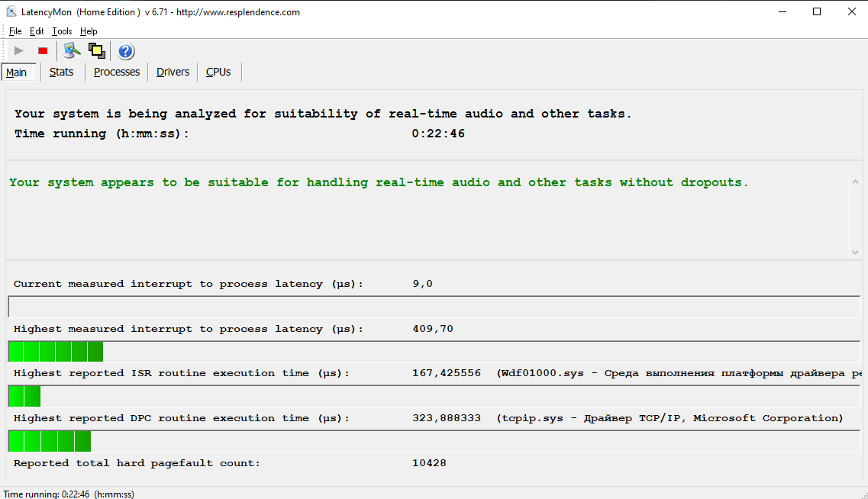
Task: Click 'Current measured interrupt to process latency' label
Action: pyautogui.click(x=189, y=284)
